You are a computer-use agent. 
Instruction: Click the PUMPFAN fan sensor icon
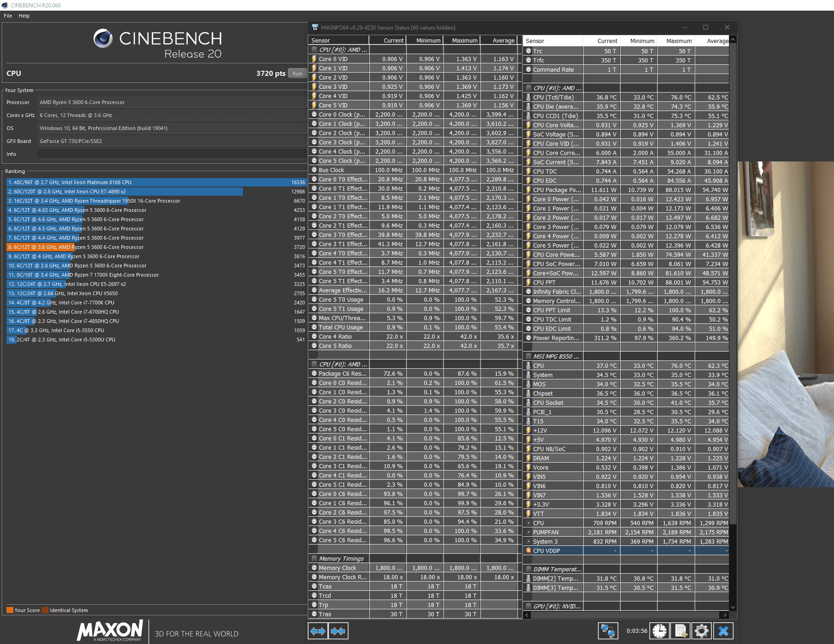click(529, 533)
